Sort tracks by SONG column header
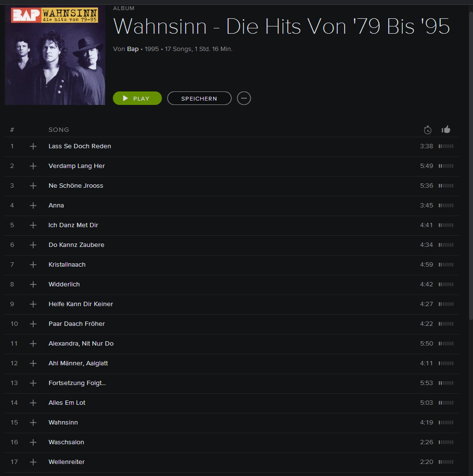 59,130
